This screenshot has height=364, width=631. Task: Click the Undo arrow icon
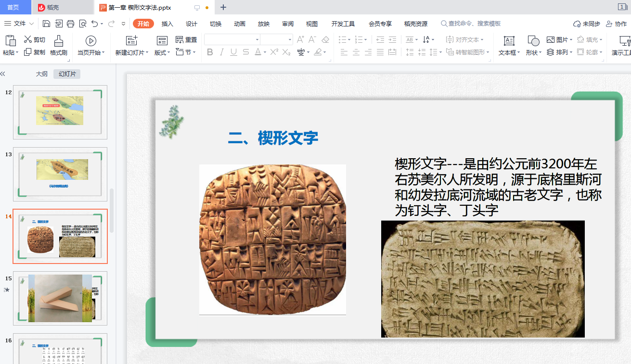[95, 24]
